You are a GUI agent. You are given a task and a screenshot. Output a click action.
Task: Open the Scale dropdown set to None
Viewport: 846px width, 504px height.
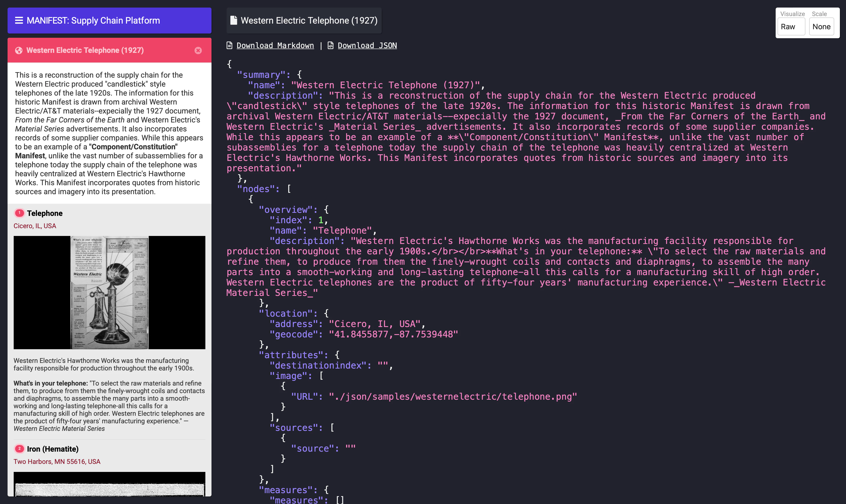tap(821, 27)
